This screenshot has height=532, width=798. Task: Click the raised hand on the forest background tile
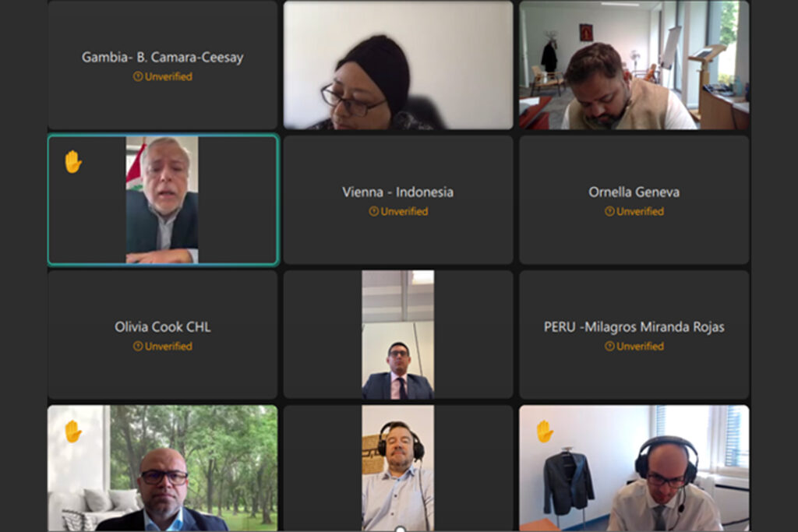73,432
